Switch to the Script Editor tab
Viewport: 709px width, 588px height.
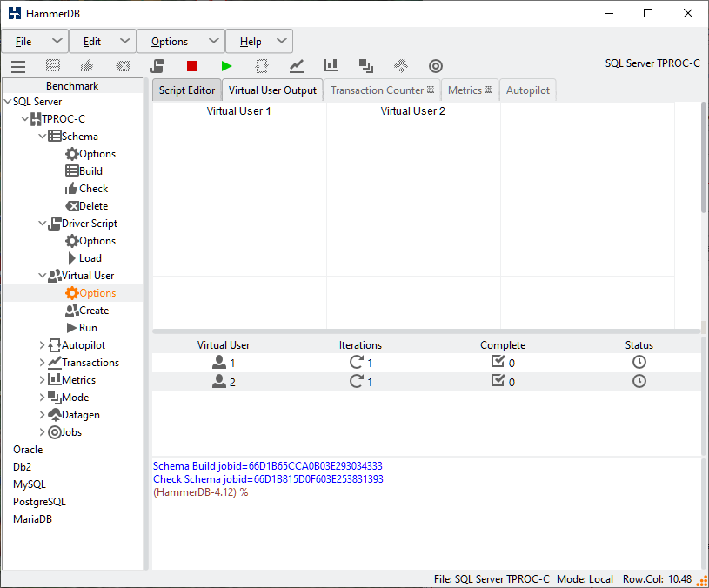pos(187,90)
